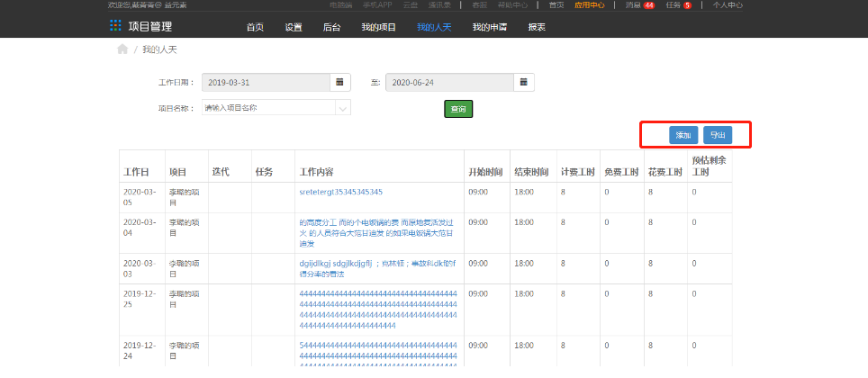
Task: Open 报表 menu item
Action: tap(537, 27)
